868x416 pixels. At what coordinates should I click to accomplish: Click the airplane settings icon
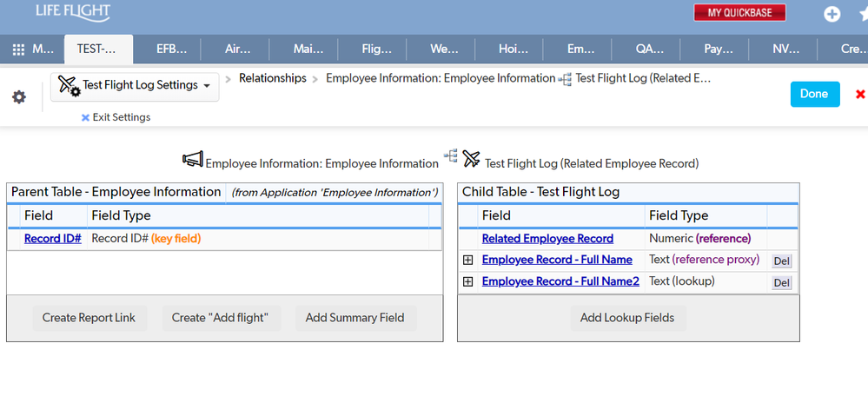(x=70, y=86)
